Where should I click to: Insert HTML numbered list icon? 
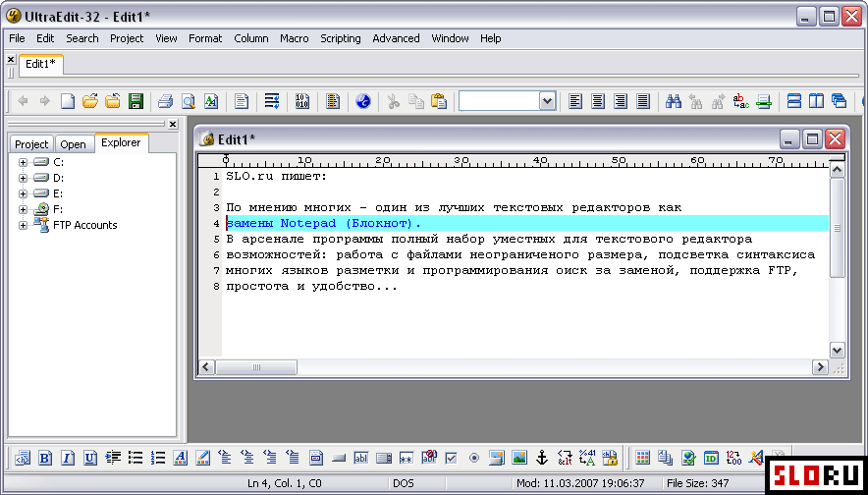158,458
